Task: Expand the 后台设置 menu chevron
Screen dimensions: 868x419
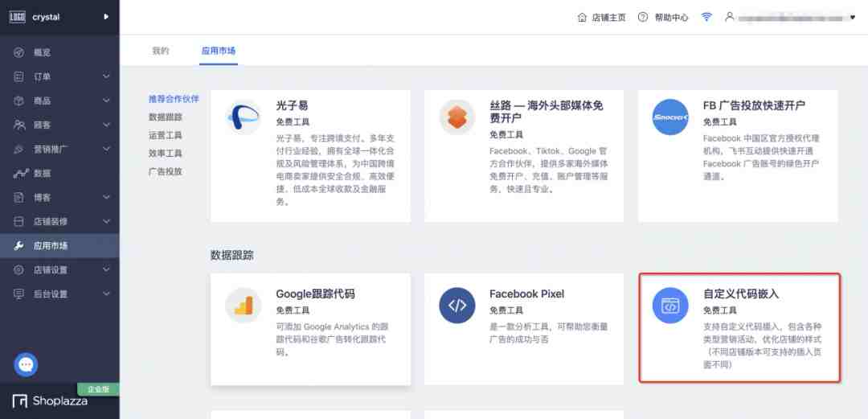Action: [x=106, y=294]
